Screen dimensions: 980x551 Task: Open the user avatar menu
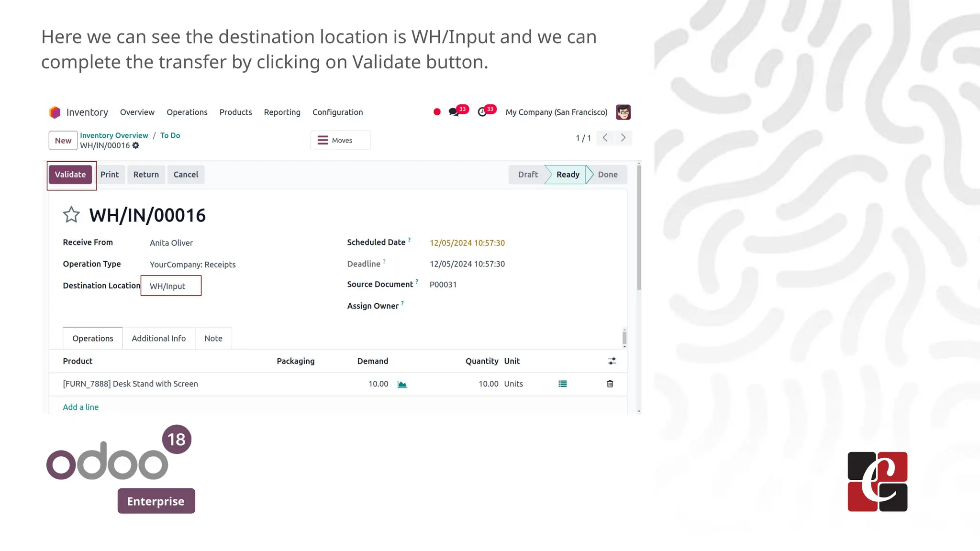coord(623,112)
